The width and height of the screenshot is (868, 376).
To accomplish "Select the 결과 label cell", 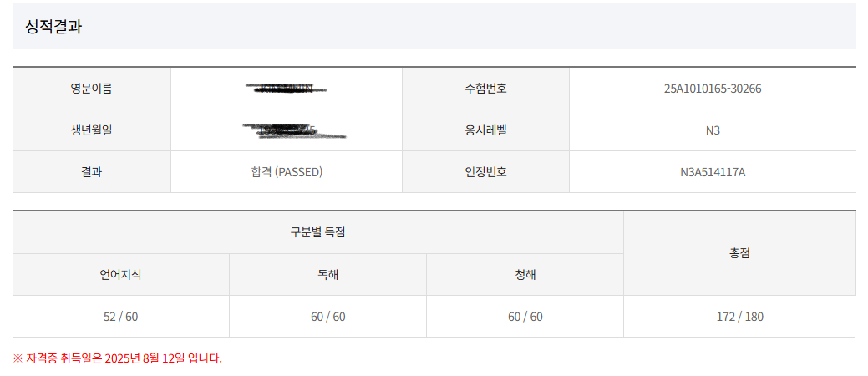I will 91,171.
